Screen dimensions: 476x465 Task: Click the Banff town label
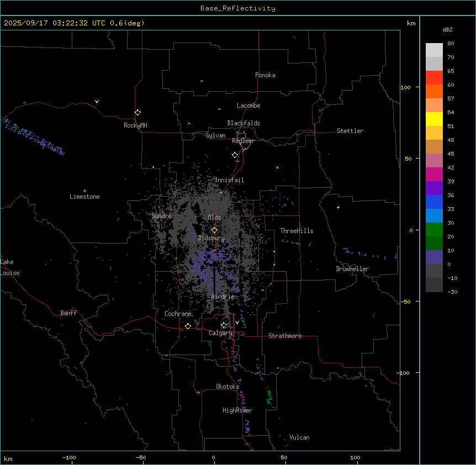[x=68, y=313]
